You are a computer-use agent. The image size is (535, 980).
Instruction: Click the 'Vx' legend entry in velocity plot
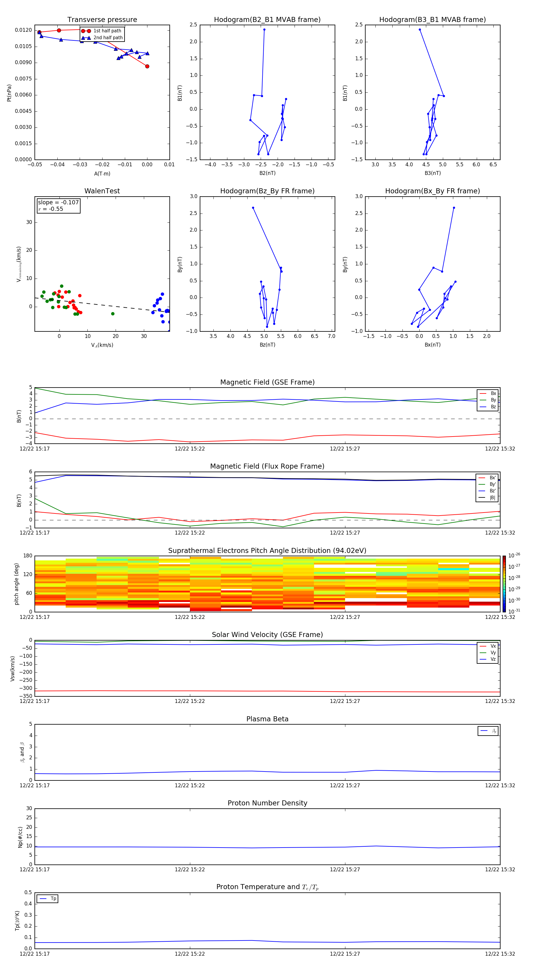[x=488, y=647]
